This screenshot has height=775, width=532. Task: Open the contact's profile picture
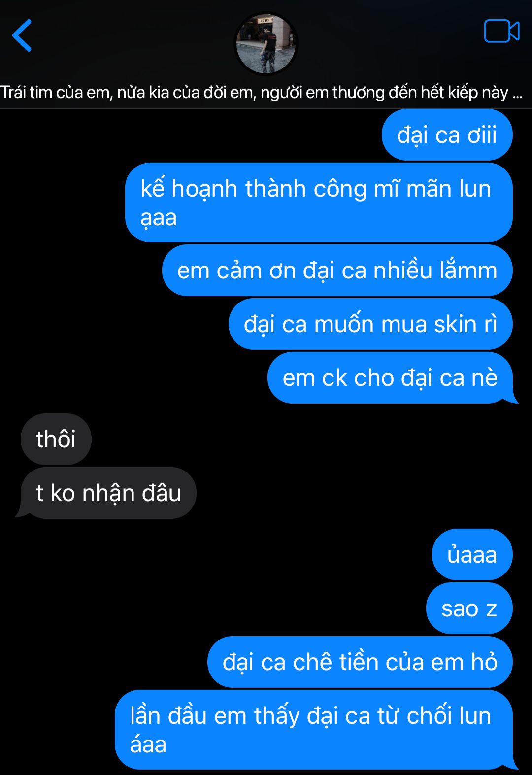[266, 44]
